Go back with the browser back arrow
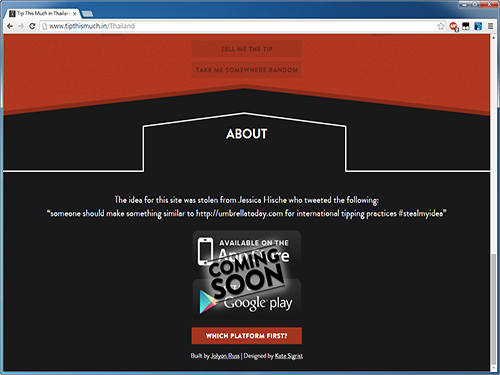 pos(10,26)
